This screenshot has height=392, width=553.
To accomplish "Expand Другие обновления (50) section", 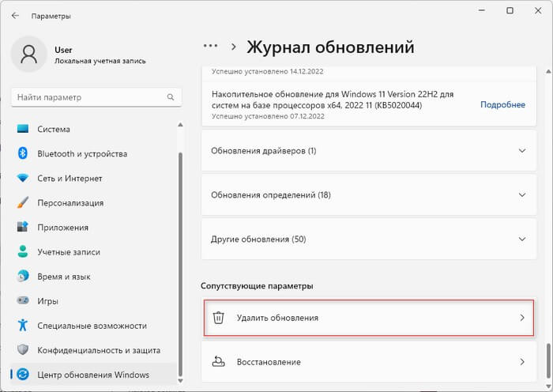I will [x=521, y=239].
